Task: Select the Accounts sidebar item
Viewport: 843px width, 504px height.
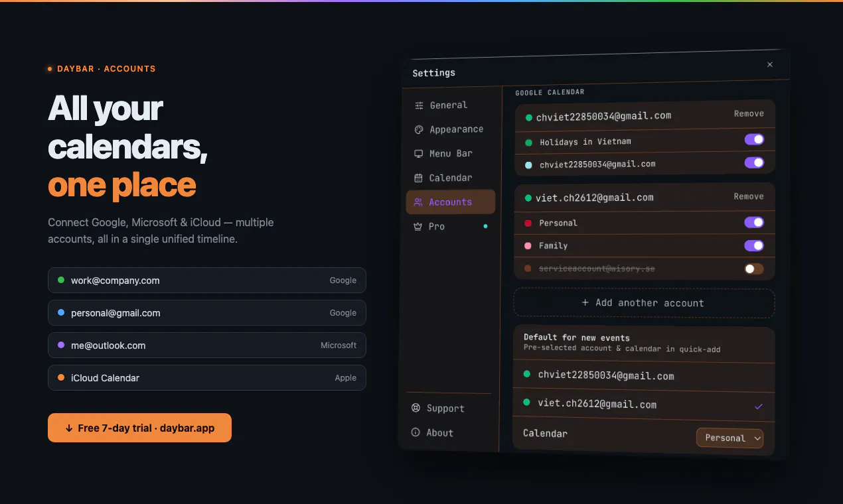Action: [450, 202]
